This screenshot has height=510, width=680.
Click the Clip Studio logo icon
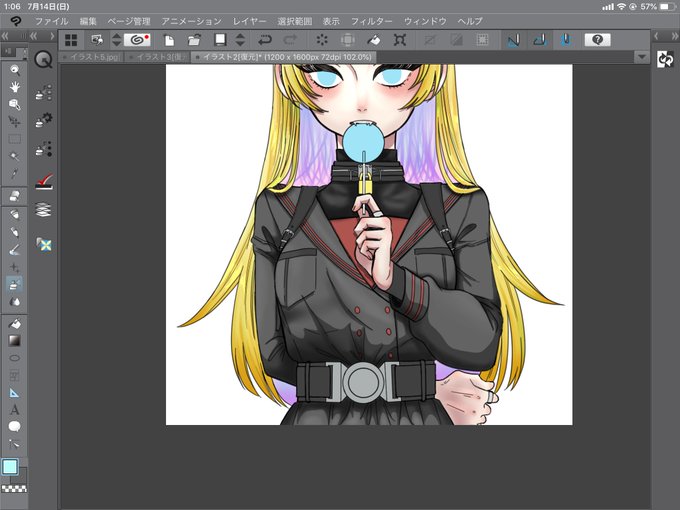click(15, 21)
